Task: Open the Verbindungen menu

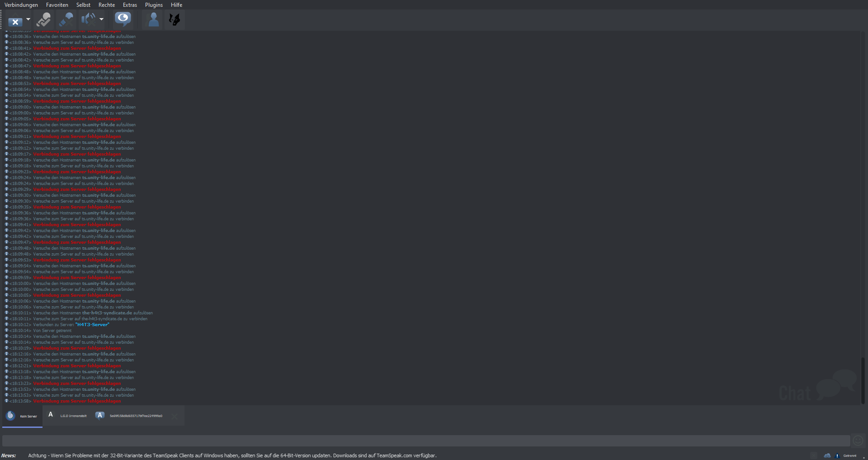Action: click(x=21, y=5)
